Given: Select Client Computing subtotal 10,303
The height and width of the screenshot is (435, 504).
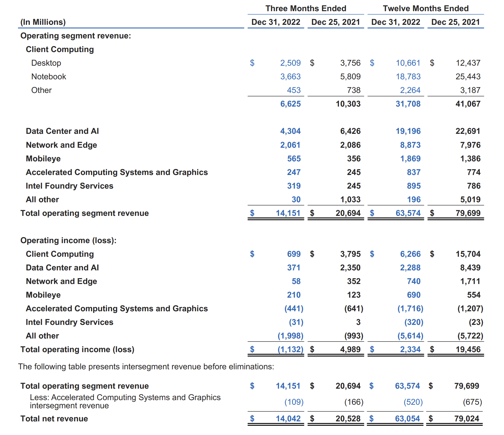Looking at the screenshot, I should (x=348, y=104).
